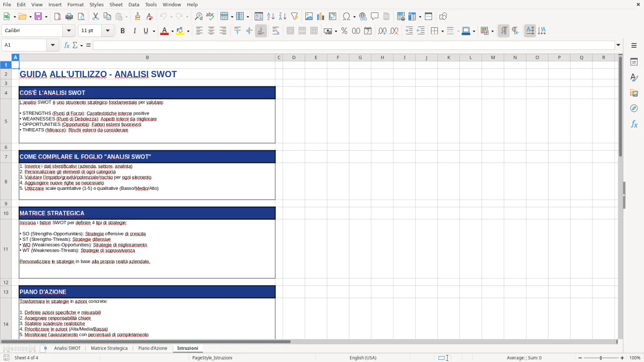Insert a comment using the Insert Comment icon

pos(375,16)
